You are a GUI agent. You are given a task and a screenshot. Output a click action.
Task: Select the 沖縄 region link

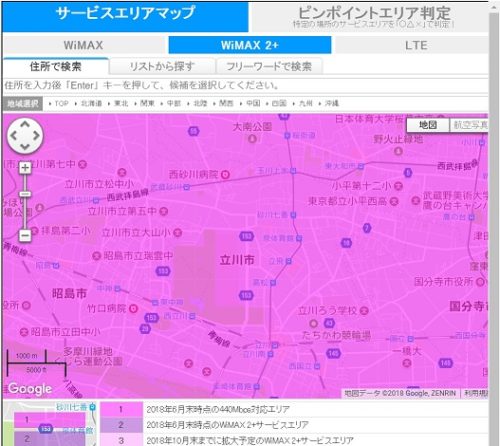click(x=332, y=103)
